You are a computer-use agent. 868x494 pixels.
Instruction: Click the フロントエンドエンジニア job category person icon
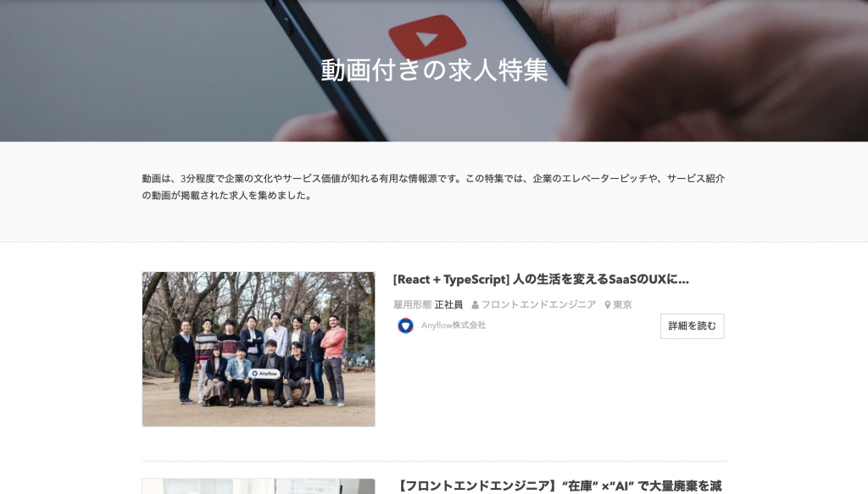coord(475,305)
